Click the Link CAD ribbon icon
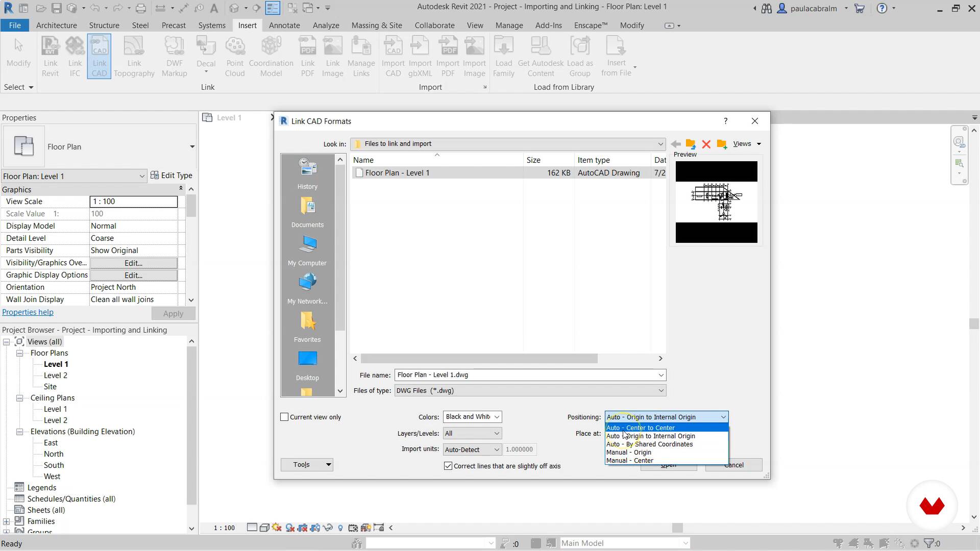Image resolution: width=980 pixels, height=551 pixels. point(99,57)
